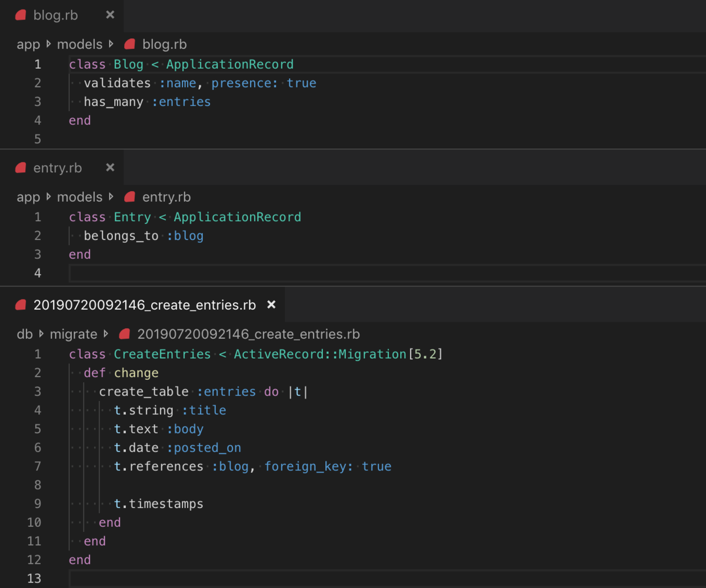The image size is (706, 588).
Task: Click Ruby icon in entry.rb breadcrumb
Action: click(130, 197)
